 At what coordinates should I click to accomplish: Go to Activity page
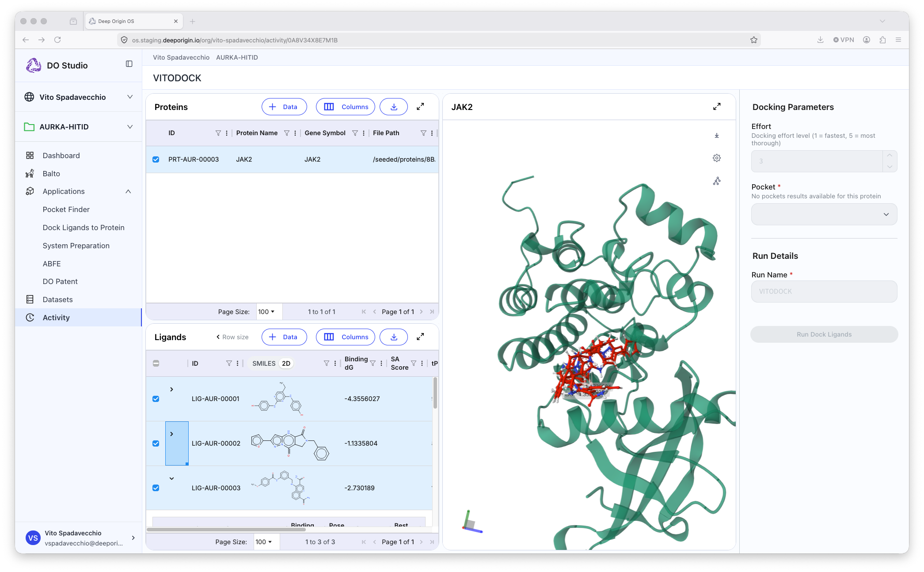pyautogui.click(x=79, y=318)
